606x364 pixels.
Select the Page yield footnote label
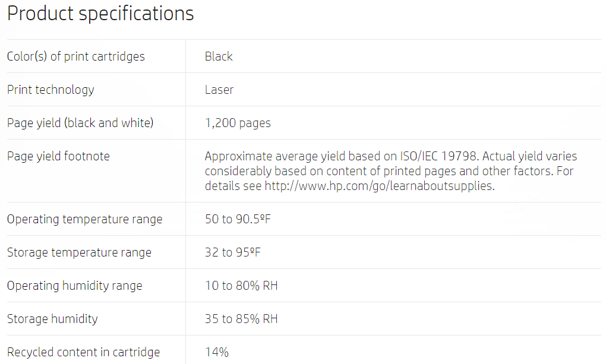(x=58, y=156)
